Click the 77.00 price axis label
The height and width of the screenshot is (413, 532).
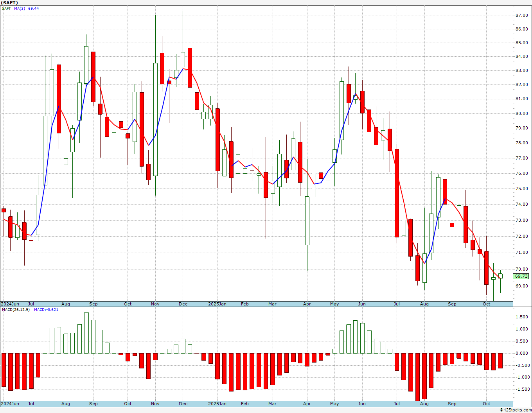(521, 158)
